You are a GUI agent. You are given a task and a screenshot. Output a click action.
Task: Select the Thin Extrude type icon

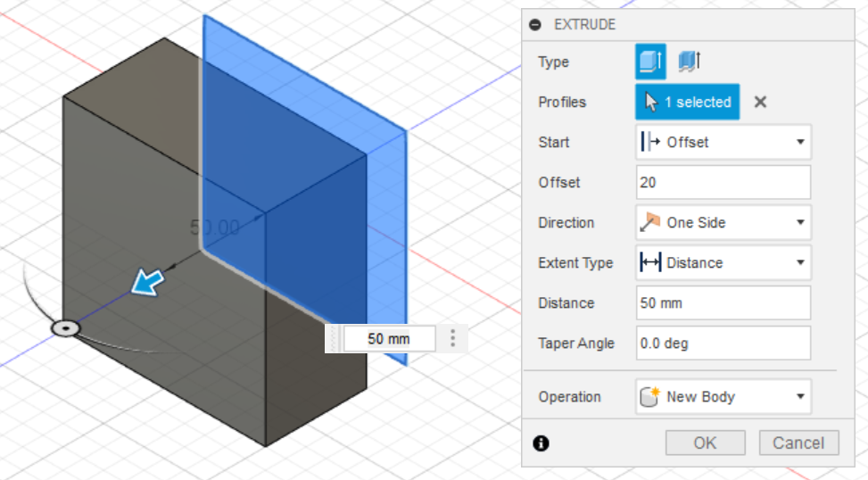690,62
